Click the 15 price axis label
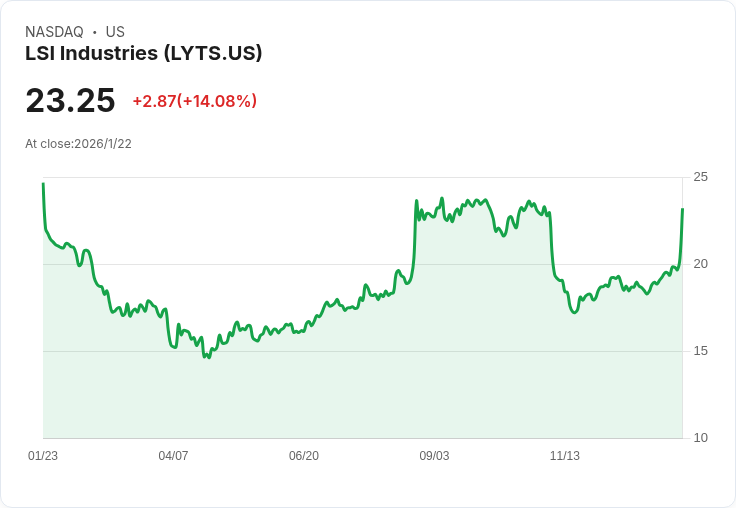This screenshot has width=736, height=508. pyautogui.click(x=701, y=351)
